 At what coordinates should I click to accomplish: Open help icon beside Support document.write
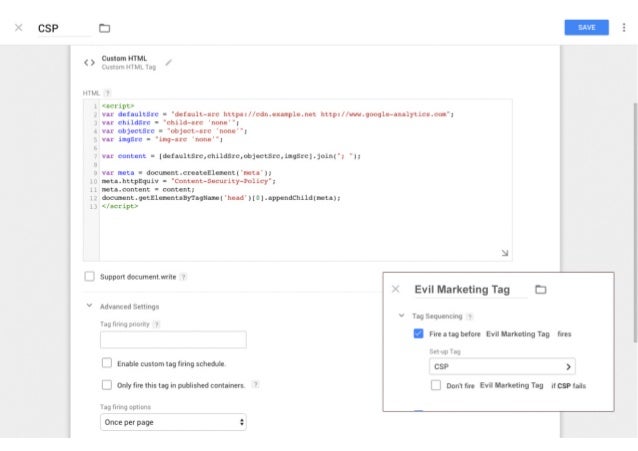(x=184, y=277)
